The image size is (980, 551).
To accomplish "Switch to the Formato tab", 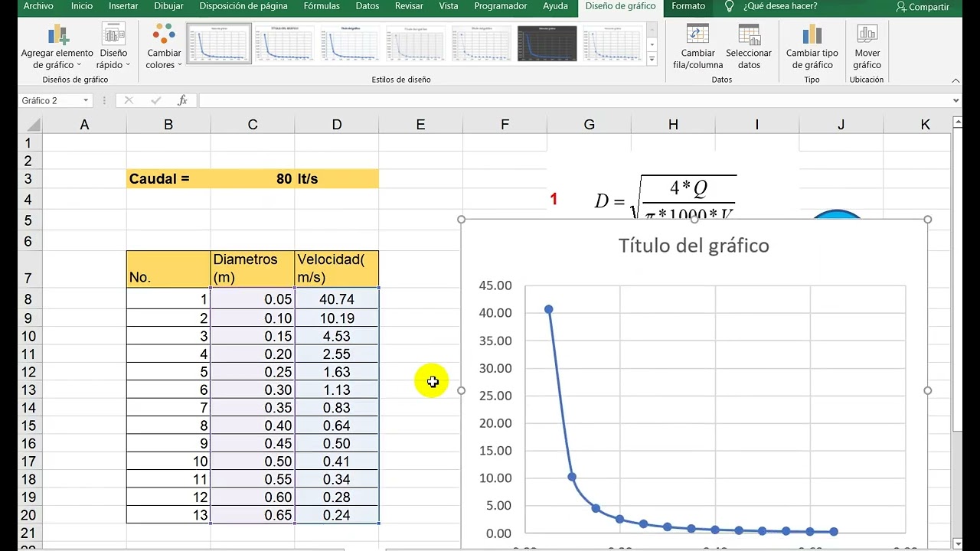I will (x=688, y=6).
